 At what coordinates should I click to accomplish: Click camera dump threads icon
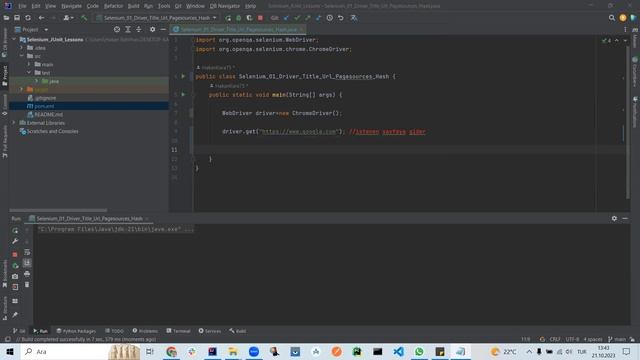click(15, 276)
